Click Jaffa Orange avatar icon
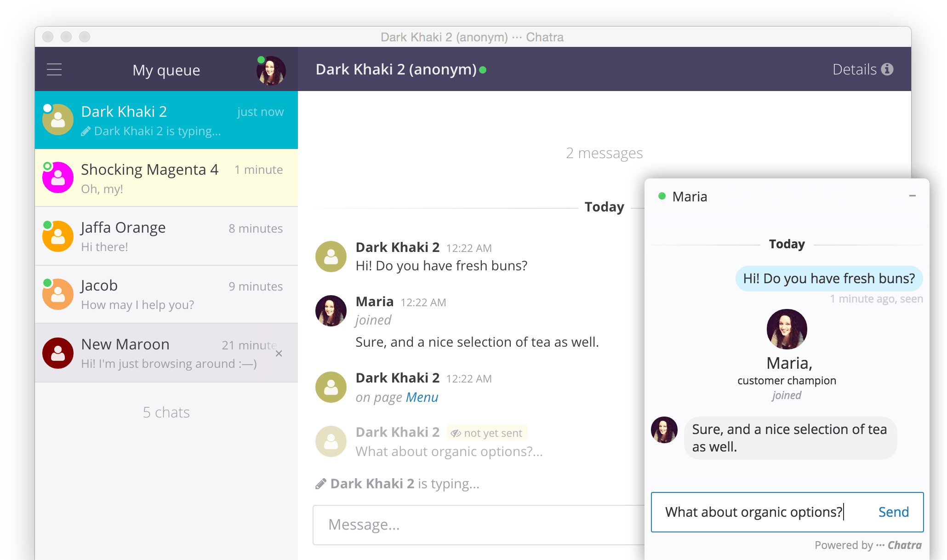The height and width of the screenshot is (560, 947). click(x=59, y=237)
